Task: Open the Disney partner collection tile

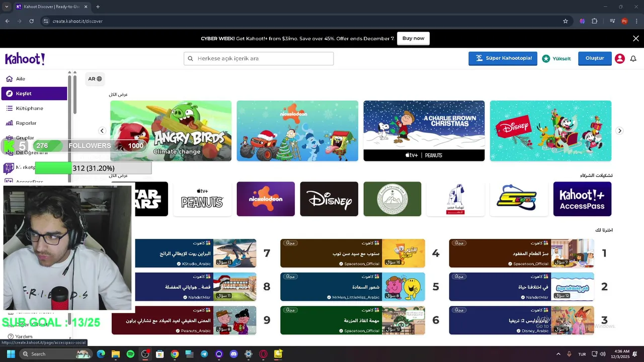Action: pyautogui.click(x=329, y=199)
